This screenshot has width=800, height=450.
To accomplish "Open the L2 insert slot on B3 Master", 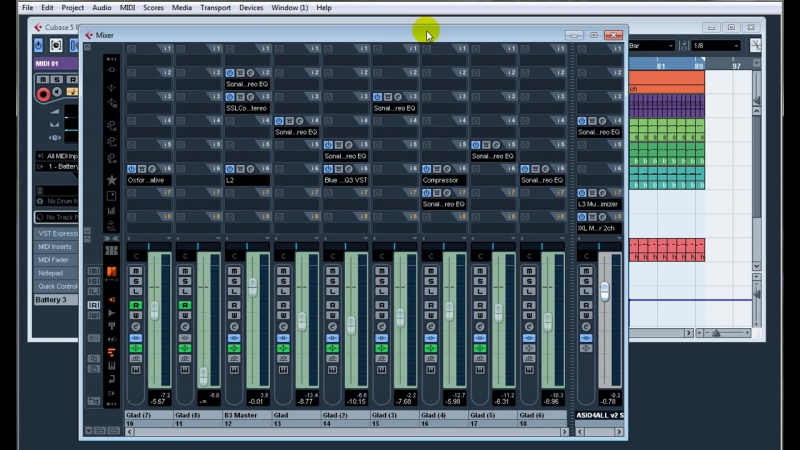I will pyautogui.click(x=247, y=180).
